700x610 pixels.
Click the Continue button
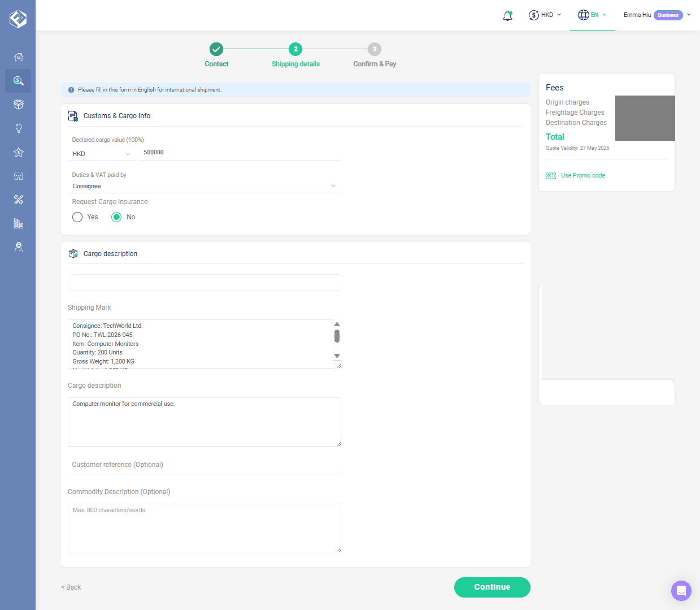point(492,587)
